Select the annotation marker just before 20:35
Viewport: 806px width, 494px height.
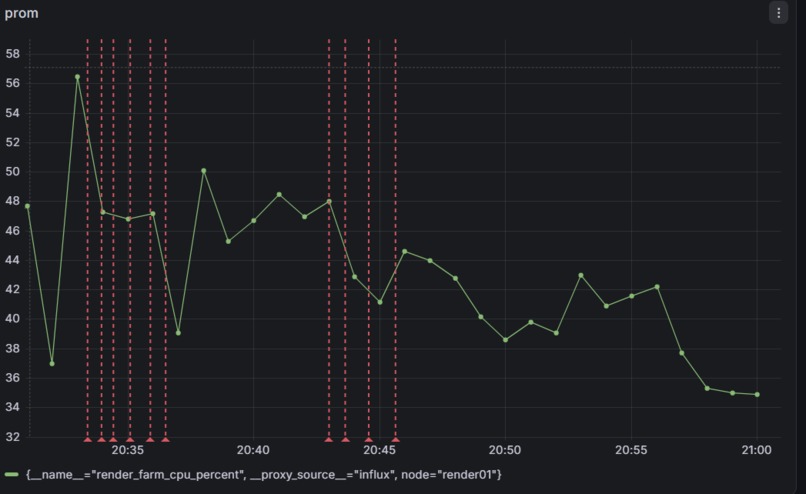pos(114,440)
